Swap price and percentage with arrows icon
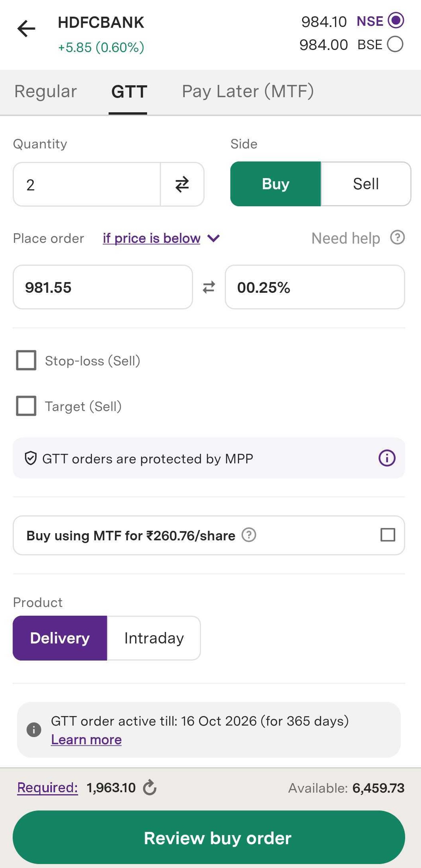 pyautogui.click(x=209, y=287)
